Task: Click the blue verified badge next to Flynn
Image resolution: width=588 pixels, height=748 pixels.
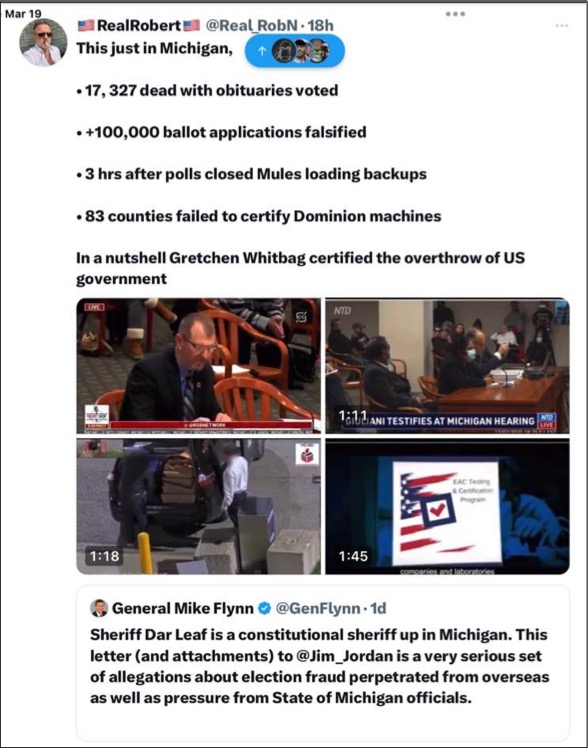Action: 264,608
